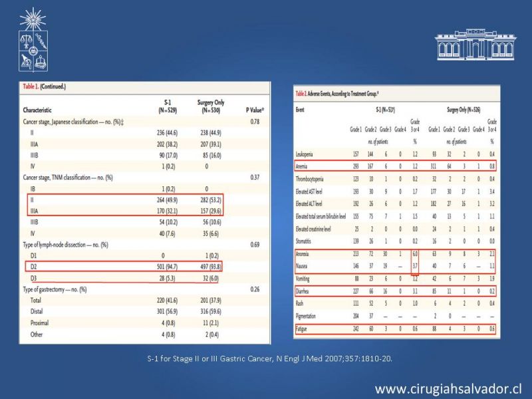Click the cell "264 (49.9)"

pyautogui.click(x=168, y=200)
